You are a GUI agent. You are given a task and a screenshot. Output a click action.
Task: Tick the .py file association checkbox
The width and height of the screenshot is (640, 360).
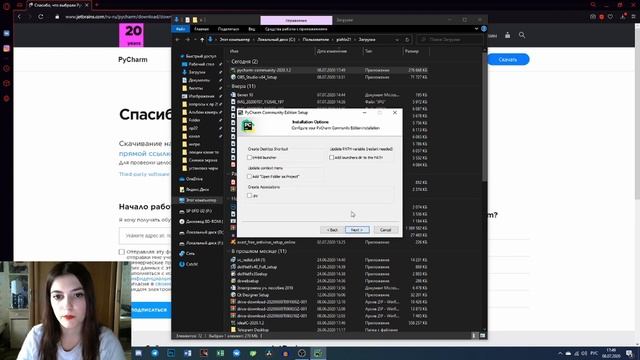point(249,196)
